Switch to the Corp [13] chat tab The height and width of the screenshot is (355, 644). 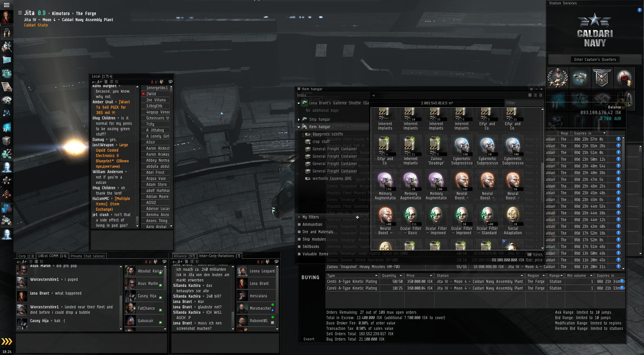26,256
